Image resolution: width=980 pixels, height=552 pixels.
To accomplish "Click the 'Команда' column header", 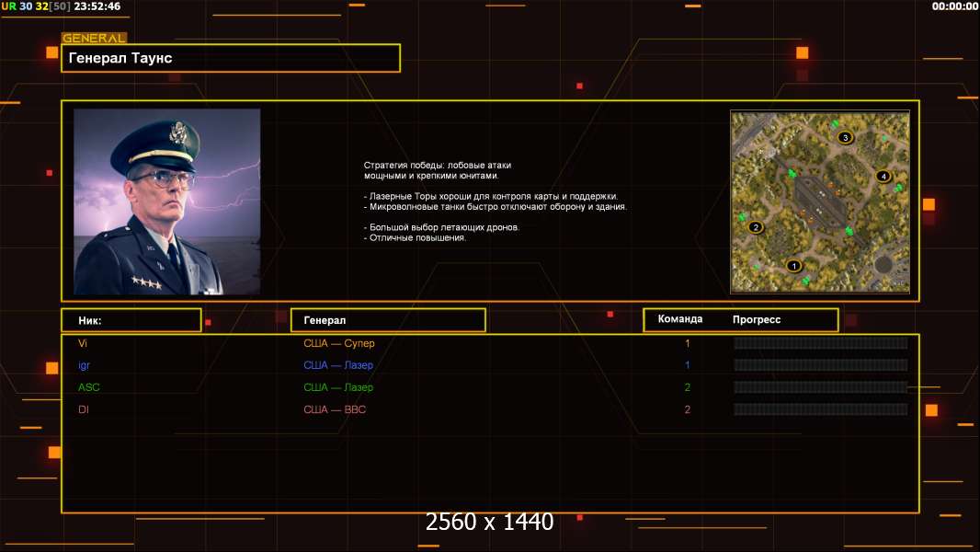I will coord(680,319).
